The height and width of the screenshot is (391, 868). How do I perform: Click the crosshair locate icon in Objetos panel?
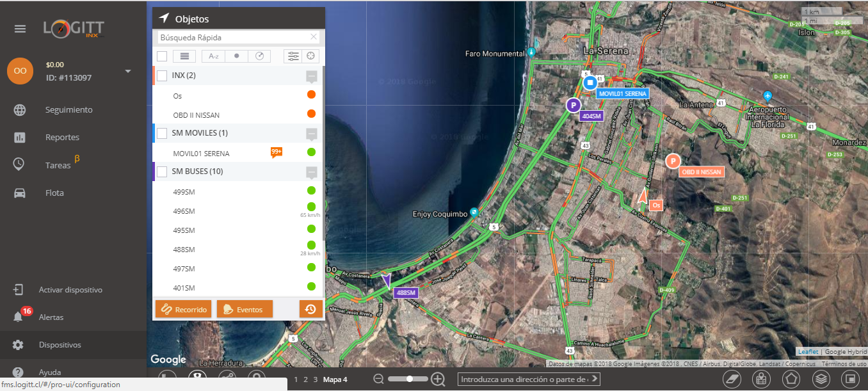coord(311,56)
